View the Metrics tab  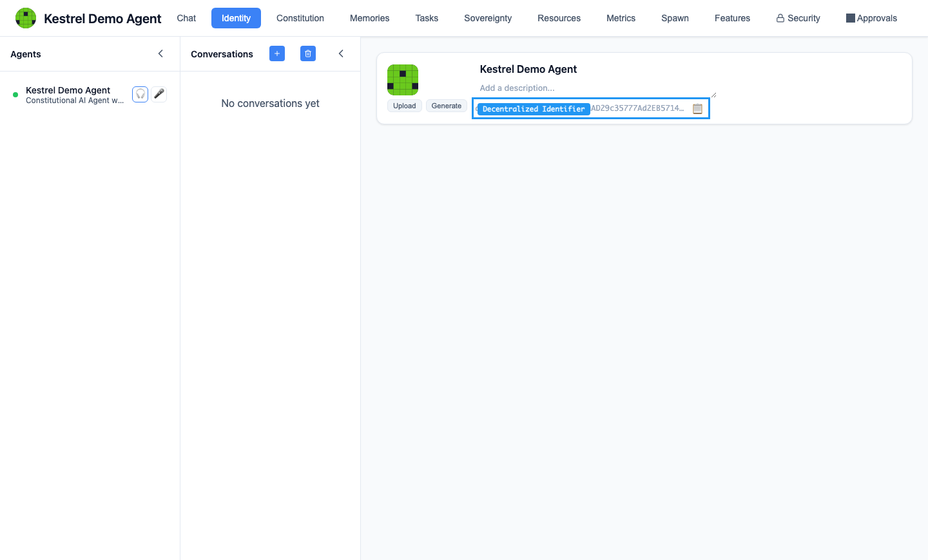click(x=621, y=18)
